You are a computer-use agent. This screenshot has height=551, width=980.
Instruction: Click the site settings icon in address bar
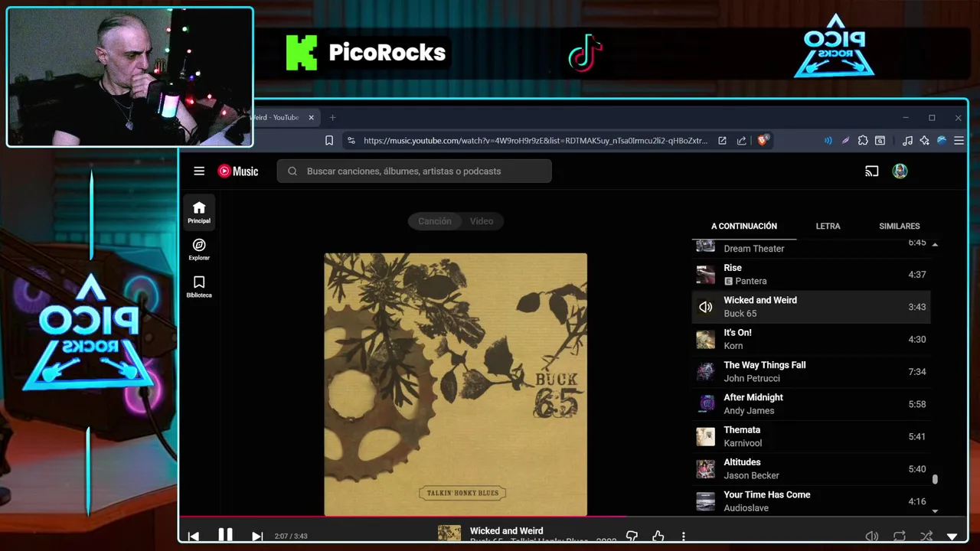click(351, 141)
